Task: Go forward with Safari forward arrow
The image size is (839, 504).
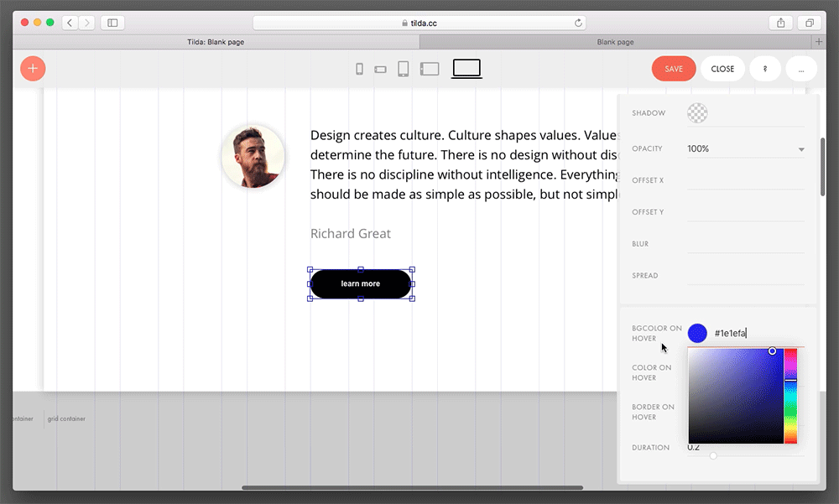Action: (86, 23)
